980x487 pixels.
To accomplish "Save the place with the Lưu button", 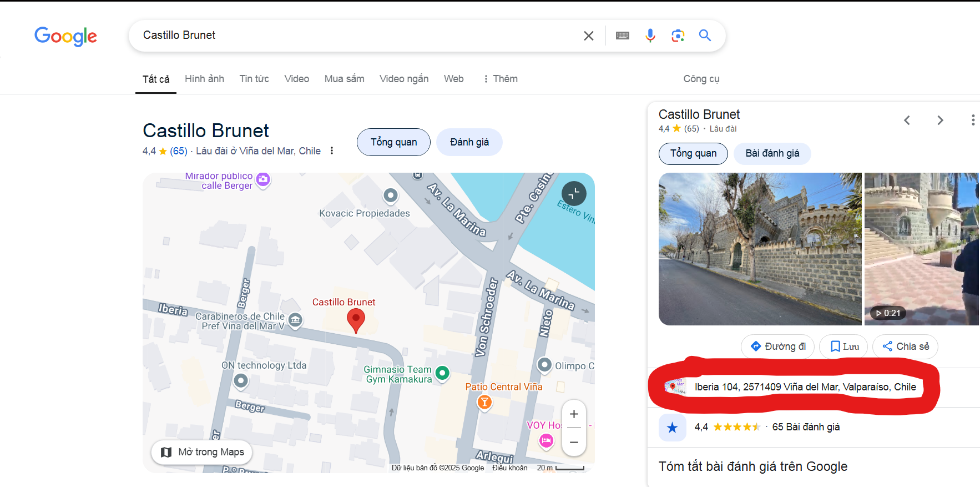I will [x=844, y=347].
